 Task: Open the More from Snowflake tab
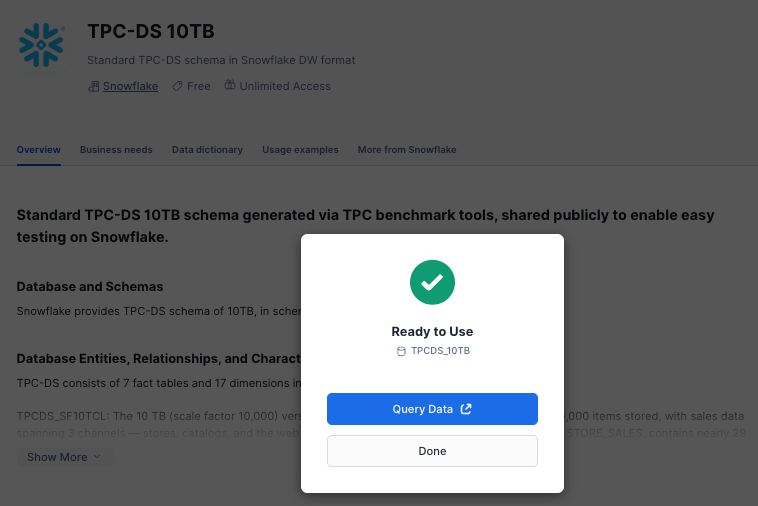pyautogui.click(x=407, y=150)
